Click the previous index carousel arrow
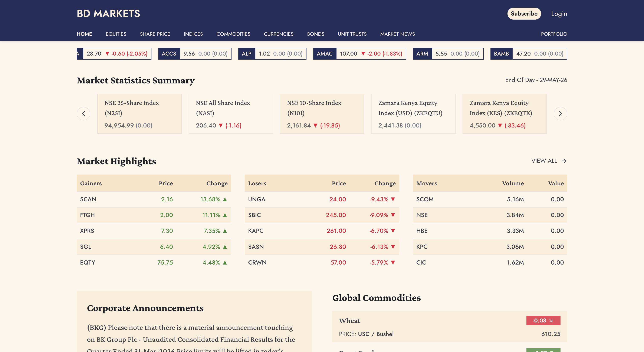Viewport: 644px width, 352px height. [x=83, y=114]
